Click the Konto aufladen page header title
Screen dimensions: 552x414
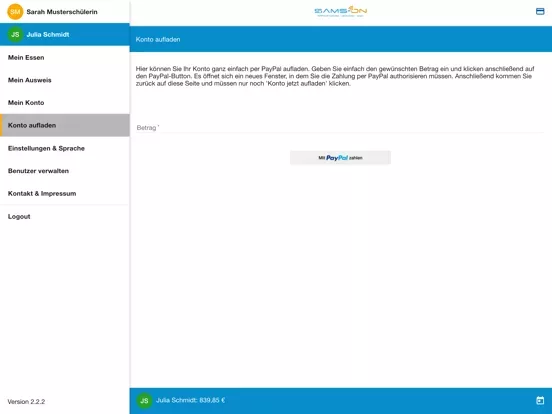tap(158, 39)
